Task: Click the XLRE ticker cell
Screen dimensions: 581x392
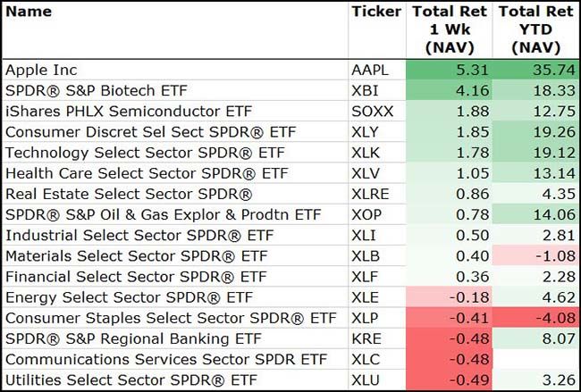Action: pyautogui.click(x=372, y=194)
